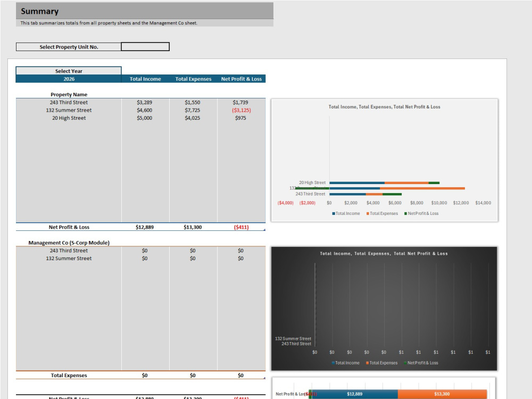
Task: Click the Select Property Unit No. label cell
Action: pos(69,47)
